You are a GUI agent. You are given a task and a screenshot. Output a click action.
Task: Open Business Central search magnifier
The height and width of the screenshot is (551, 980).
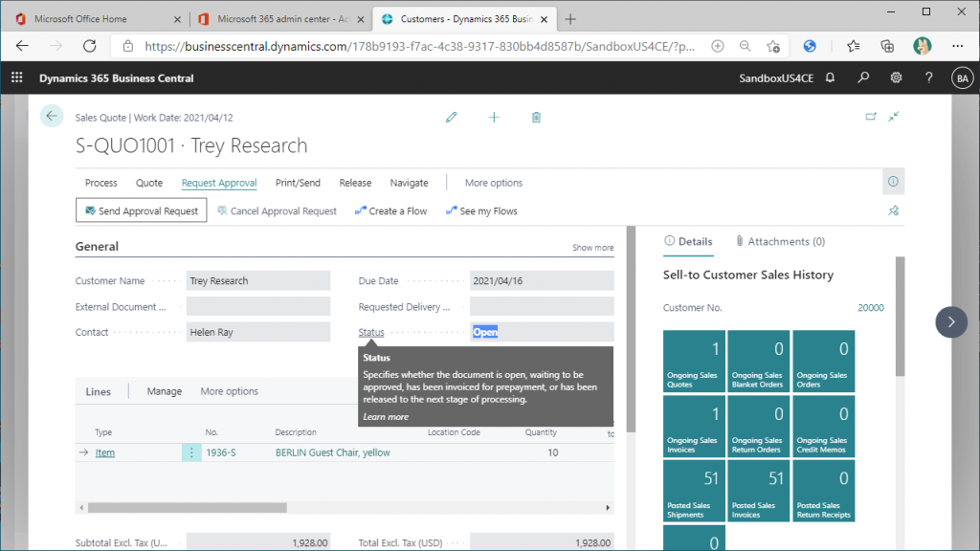pyautogui.click(x=863, y=78)
